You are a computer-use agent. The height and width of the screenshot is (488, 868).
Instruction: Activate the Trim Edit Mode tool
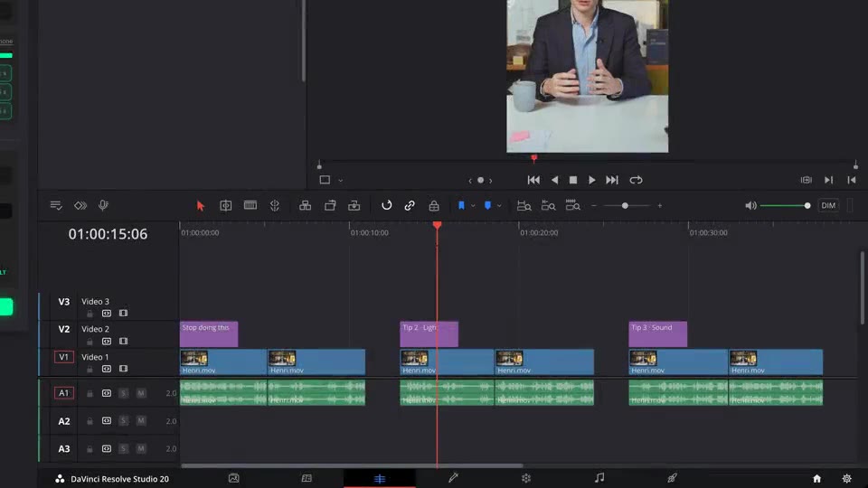click(x=226, y=206)
